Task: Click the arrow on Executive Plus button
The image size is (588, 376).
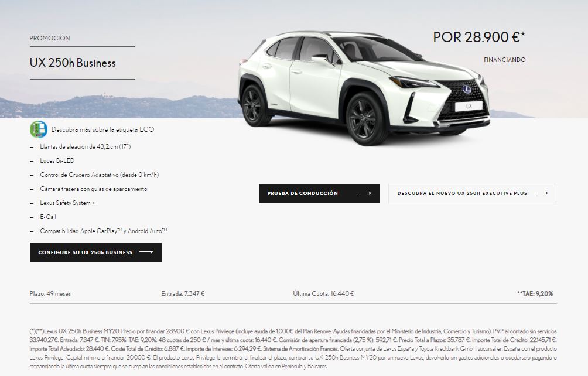Action: pos(541,193)
